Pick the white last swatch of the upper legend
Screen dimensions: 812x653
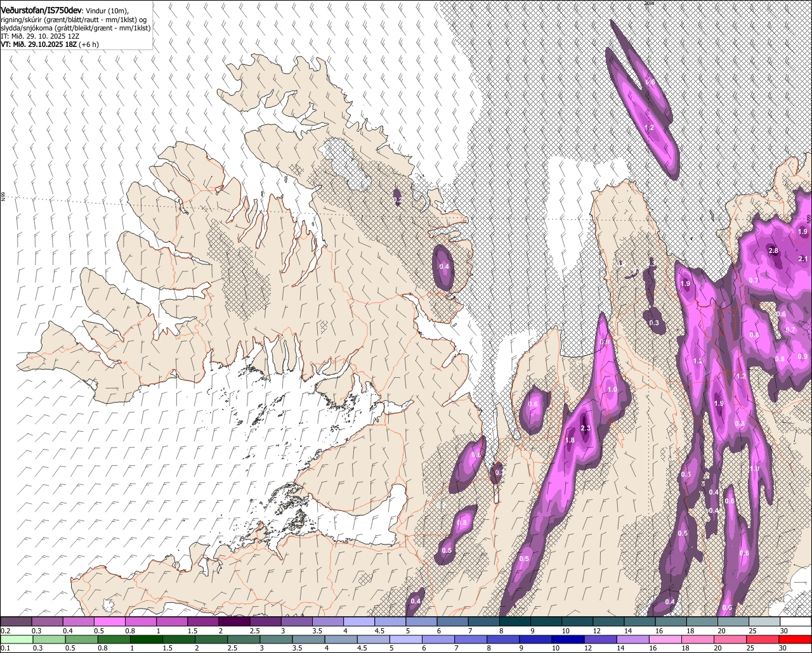point(796,621)
